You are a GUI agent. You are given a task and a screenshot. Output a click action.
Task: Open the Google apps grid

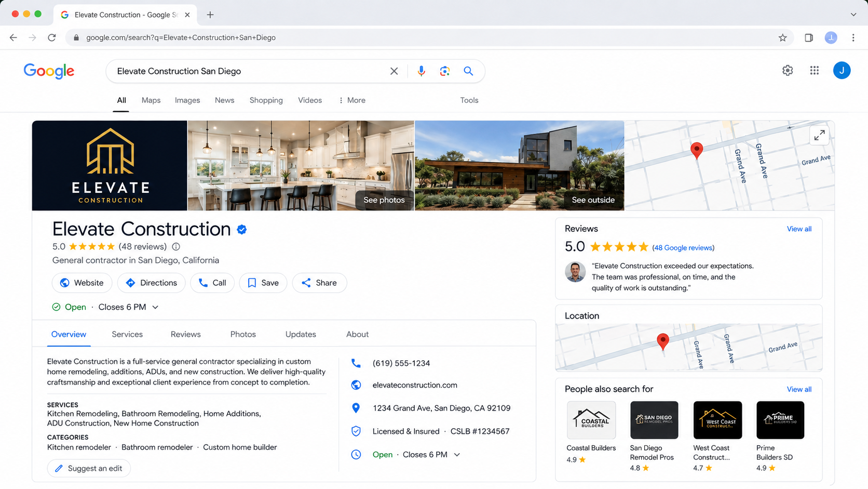[814, 70]
